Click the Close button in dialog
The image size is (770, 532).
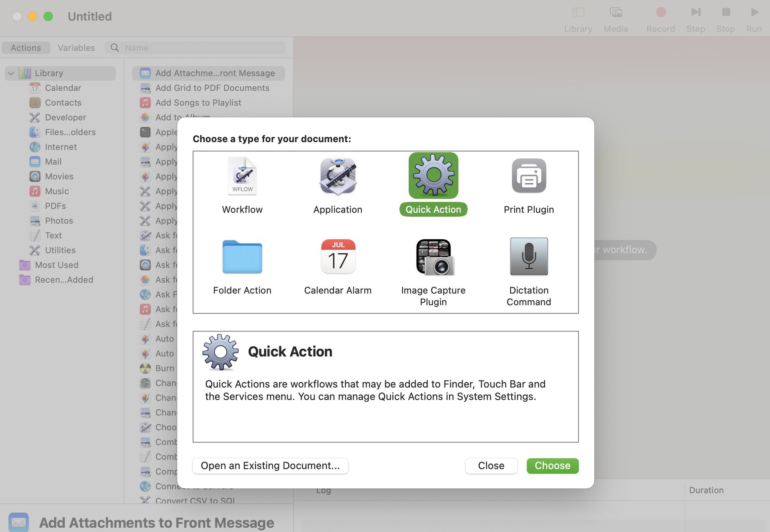pos(491,465)
